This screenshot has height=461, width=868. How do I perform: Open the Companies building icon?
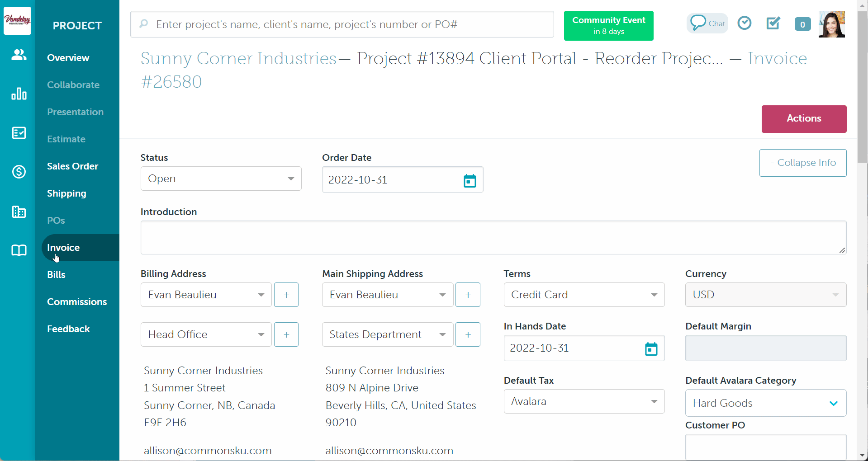coord(18,212)
